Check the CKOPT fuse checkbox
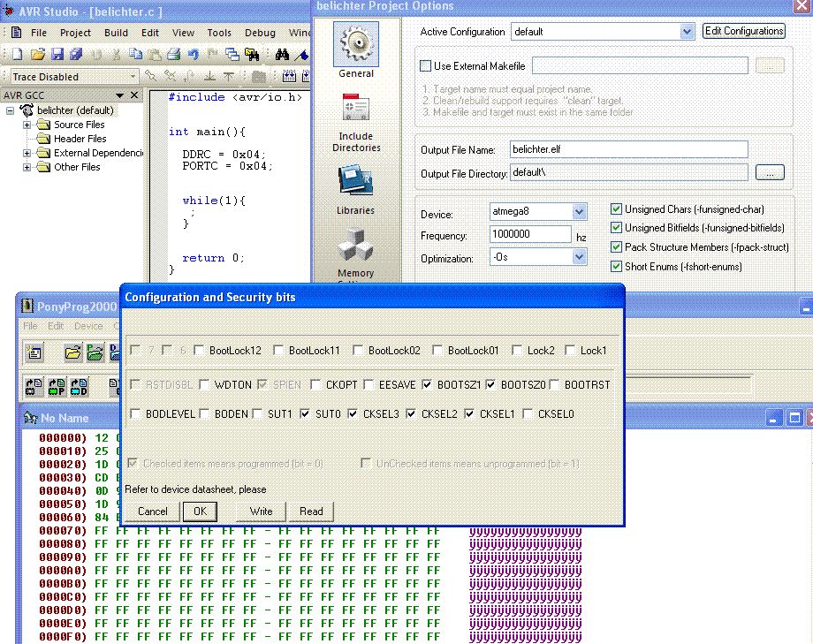This screenshot has width=813, height=644. [315, 385]
